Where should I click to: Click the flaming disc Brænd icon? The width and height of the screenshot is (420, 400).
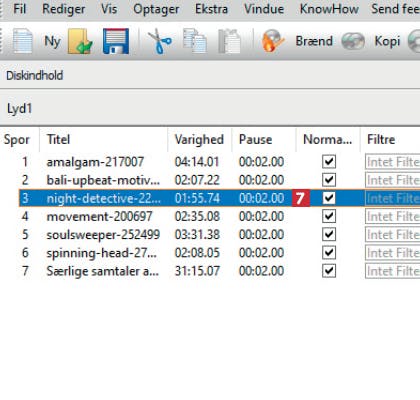pyautogui.click(x=273, y=41)
